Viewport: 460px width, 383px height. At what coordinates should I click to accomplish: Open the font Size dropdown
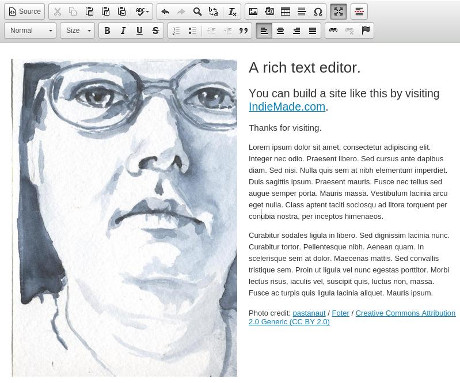[78, 31]
